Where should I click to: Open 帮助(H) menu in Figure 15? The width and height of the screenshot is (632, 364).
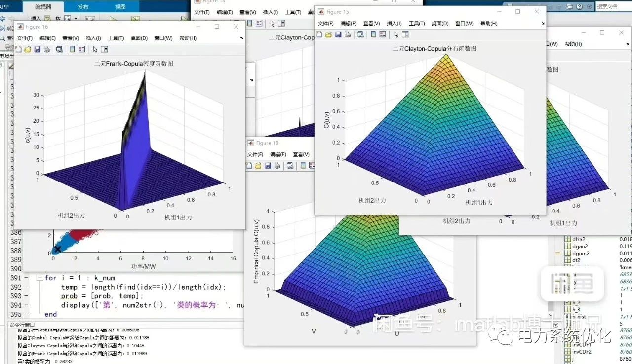point(489,24)
